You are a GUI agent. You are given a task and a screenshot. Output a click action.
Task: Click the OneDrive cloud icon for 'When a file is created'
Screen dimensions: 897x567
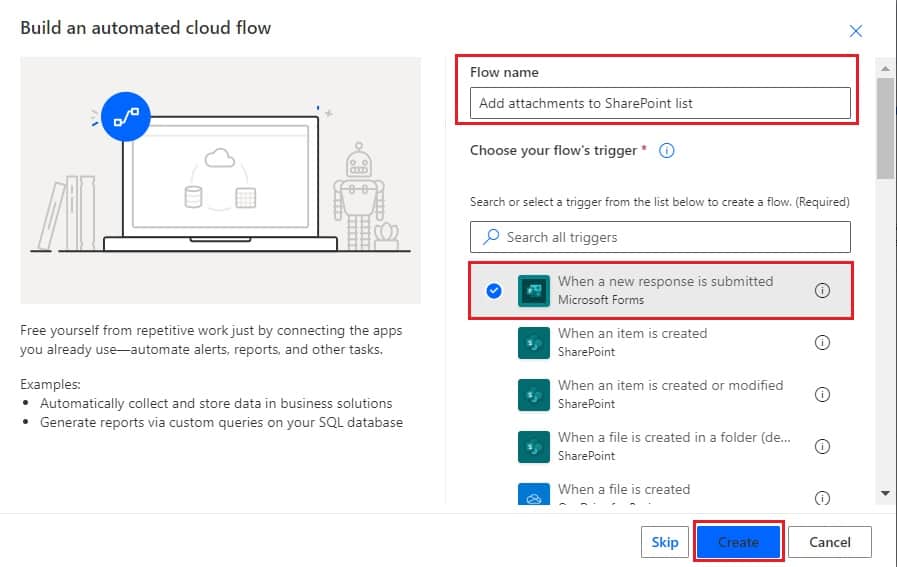534,494
